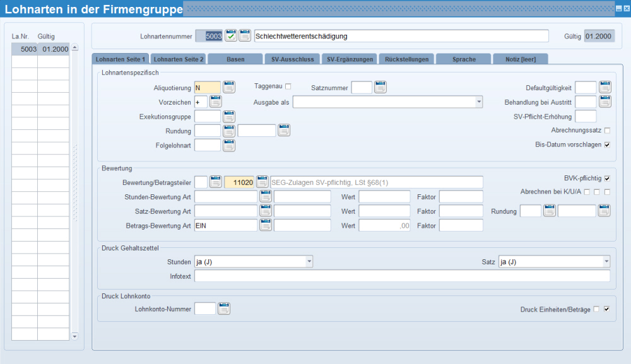
Task: Open the SV-Ergänzungen tab
Action: pos(350,59)
